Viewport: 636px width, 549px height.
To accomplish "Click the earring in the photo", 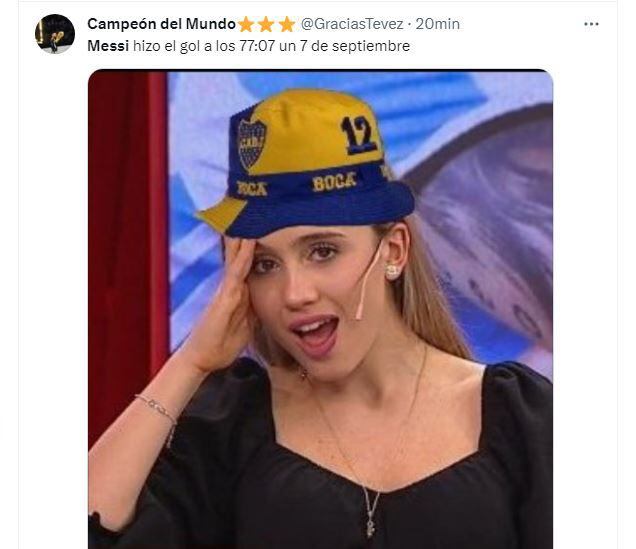I will pos(392,272).
